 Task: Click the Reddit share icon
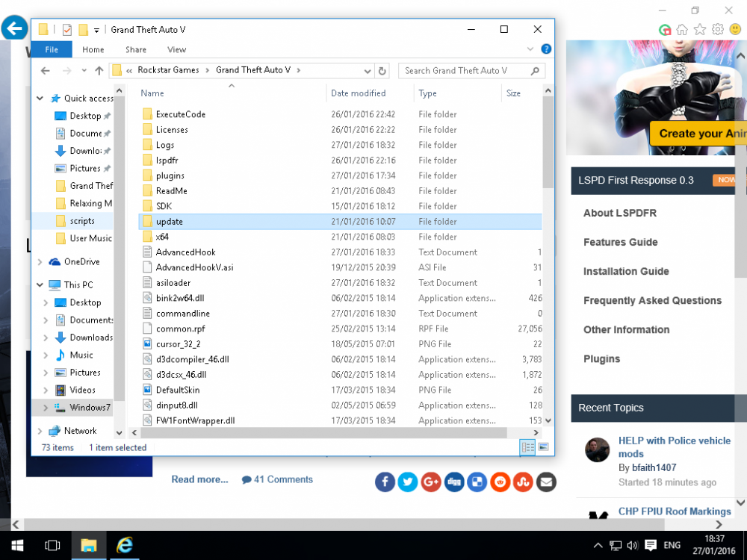(500, 482)
